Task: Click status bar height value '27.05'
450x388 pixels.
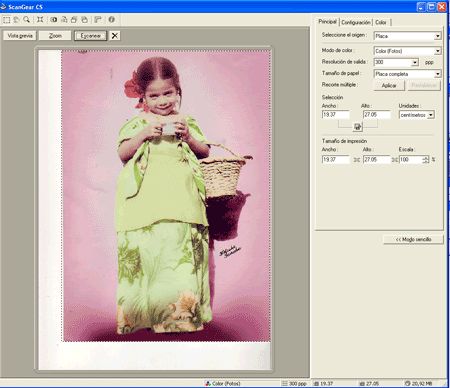Action: [x=372, y=383]
